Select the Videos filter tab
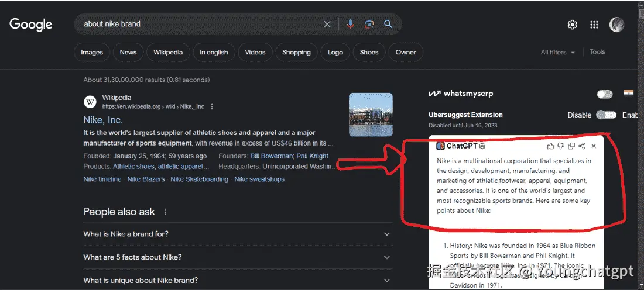Viewport: 644px width, 290px height. point(255,52)
